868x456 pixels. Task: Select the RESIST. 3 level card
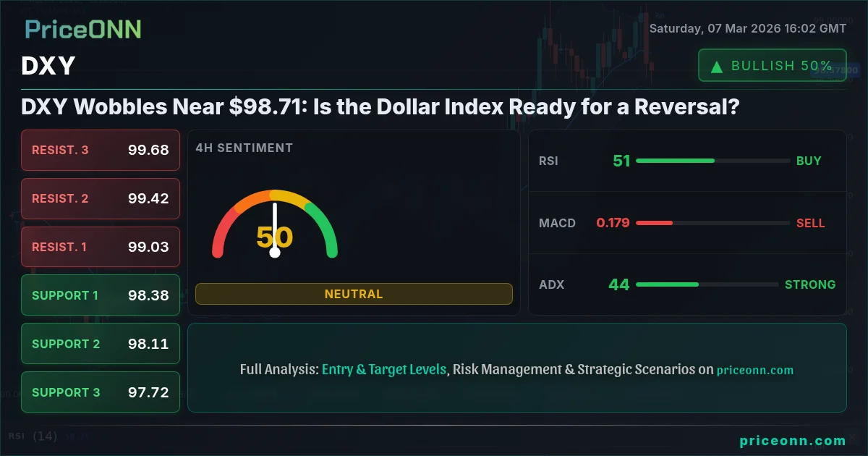click(101, 150)
